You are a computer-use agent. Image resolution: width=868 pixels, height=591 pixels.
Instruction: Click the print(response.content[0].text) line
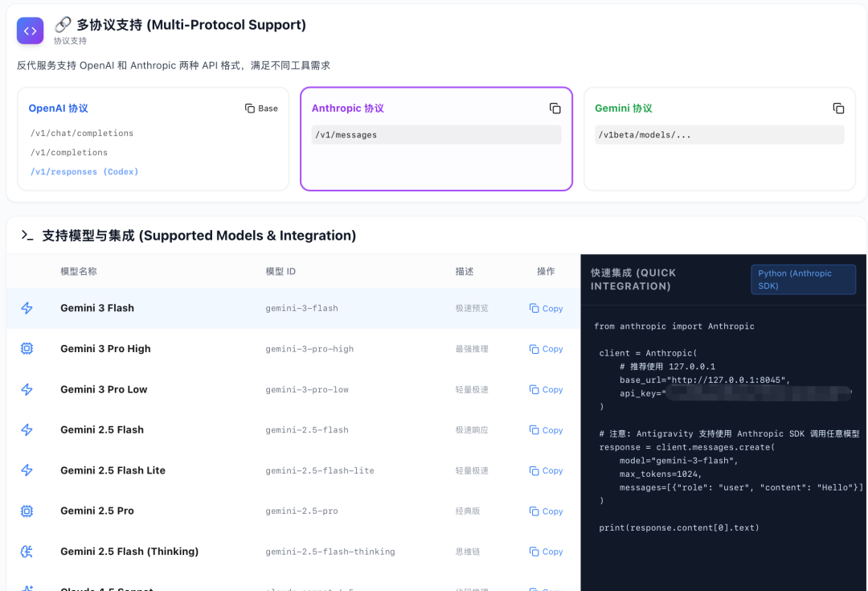point(678,527)
